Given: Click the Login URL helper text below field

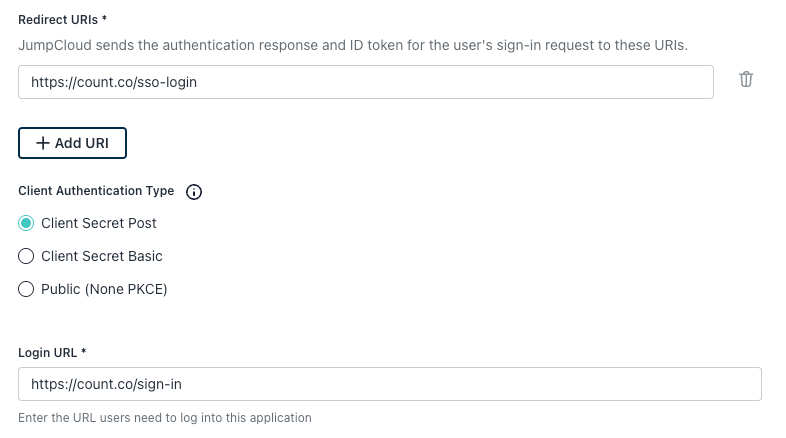Looking at the screenshot, I should (165, 417).
